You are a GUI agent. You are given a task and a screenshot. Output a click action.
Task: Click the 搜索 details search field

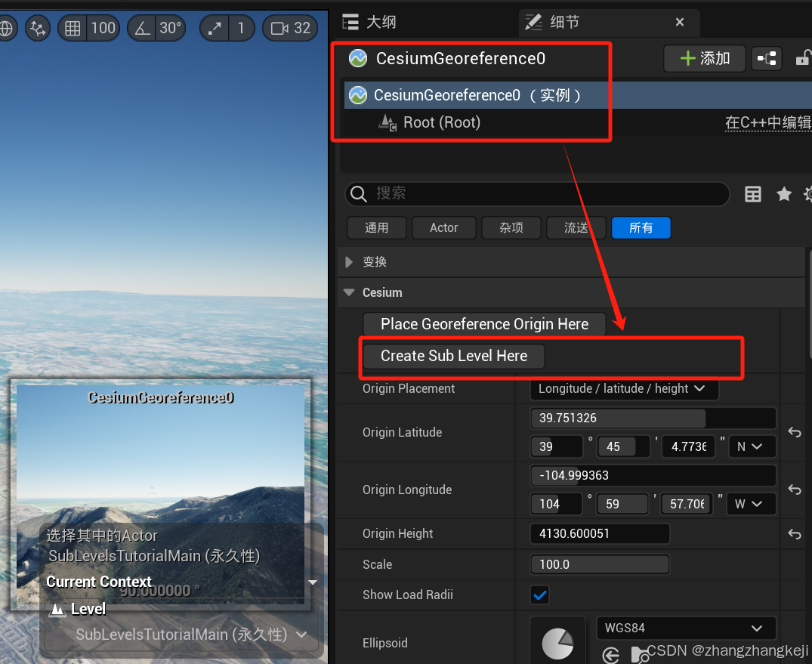[537, 193]
